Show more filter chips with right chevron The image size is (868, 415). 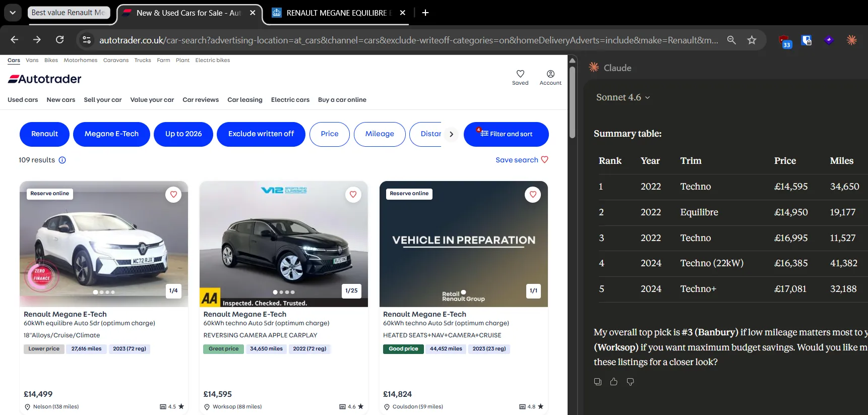451,134
